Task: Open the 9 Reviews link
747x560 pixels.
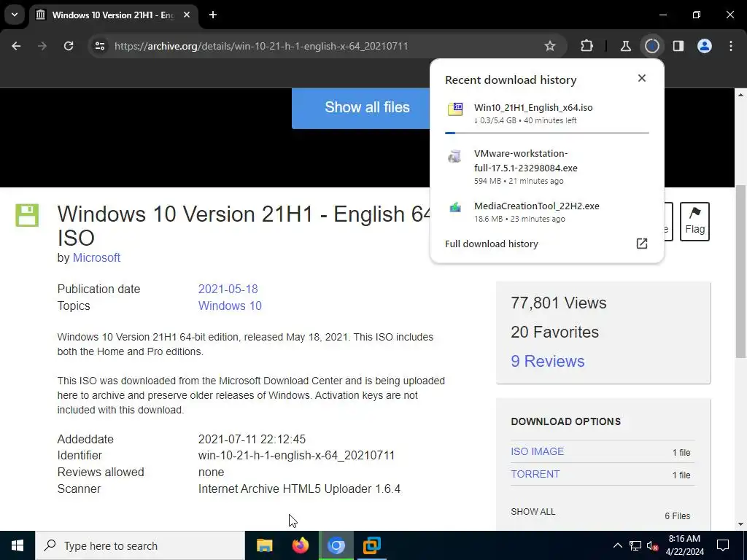Action: [547, 361]
